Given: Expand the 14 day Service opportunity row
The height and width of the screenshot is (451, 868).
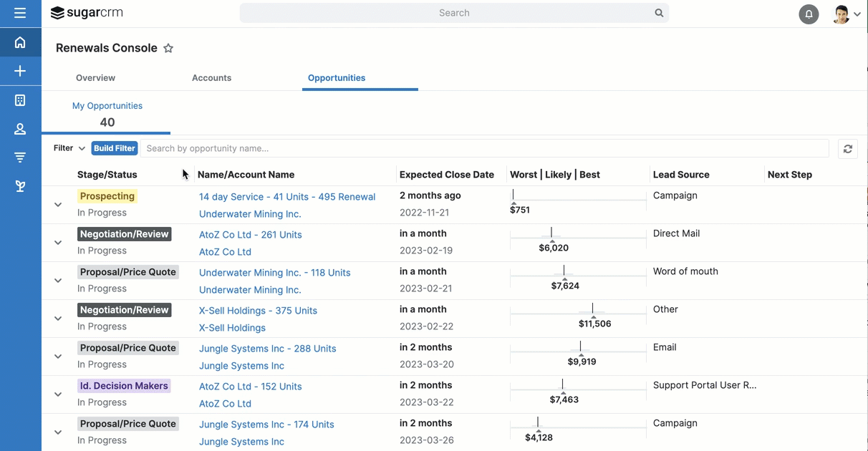Looking at the screenshot, I should [x=58, y=205].
